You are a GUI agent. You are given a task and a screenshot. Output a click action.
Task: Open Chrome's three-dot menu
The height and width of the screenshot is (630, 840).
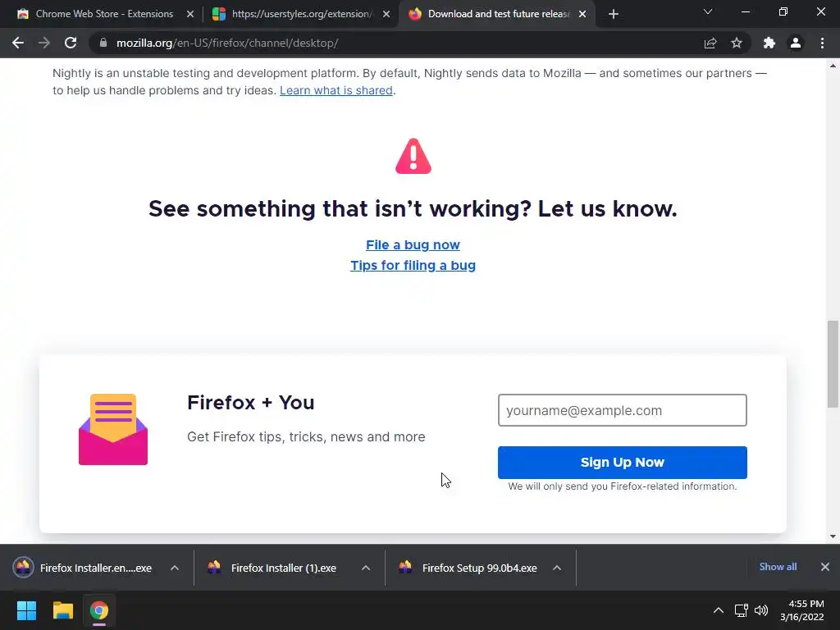[822, 43]
